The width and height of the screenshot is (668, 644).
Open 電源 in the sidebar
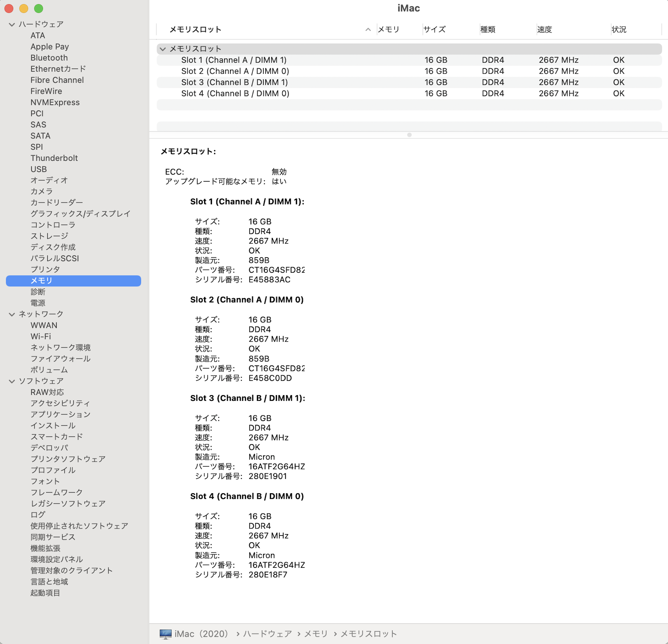(x=38, y=303)
